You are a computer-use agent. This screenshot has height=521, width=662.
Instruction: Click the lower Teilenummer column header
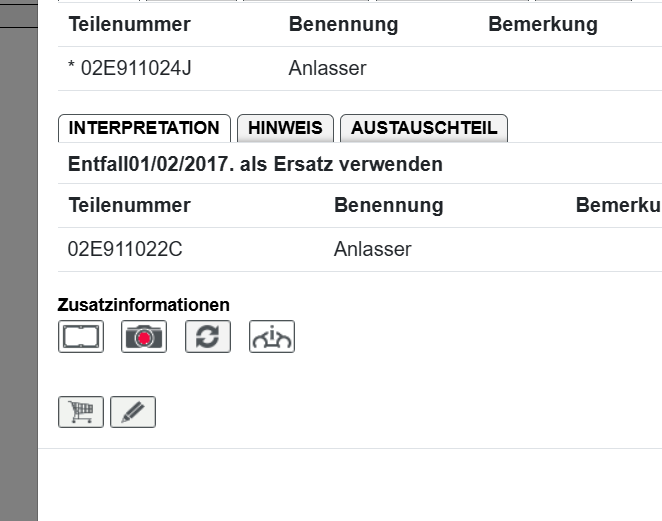(129, 205)
